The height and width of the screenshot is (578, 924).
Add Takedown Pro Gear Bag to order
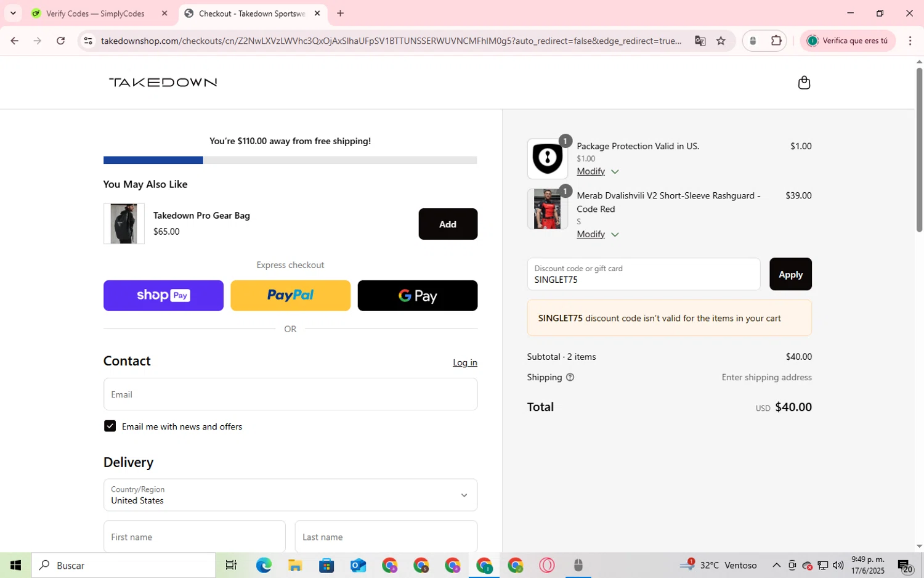[x=448, y=224]
